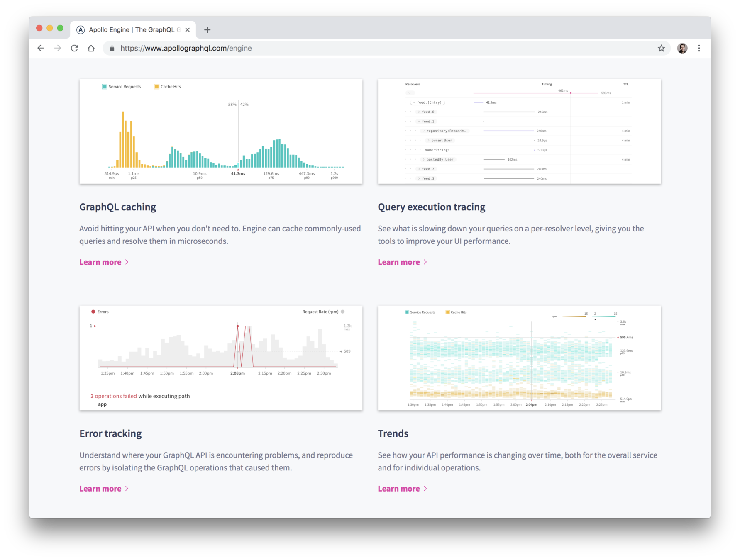
Task: Open the Error tracking chart image
Action: pos(221,358)
